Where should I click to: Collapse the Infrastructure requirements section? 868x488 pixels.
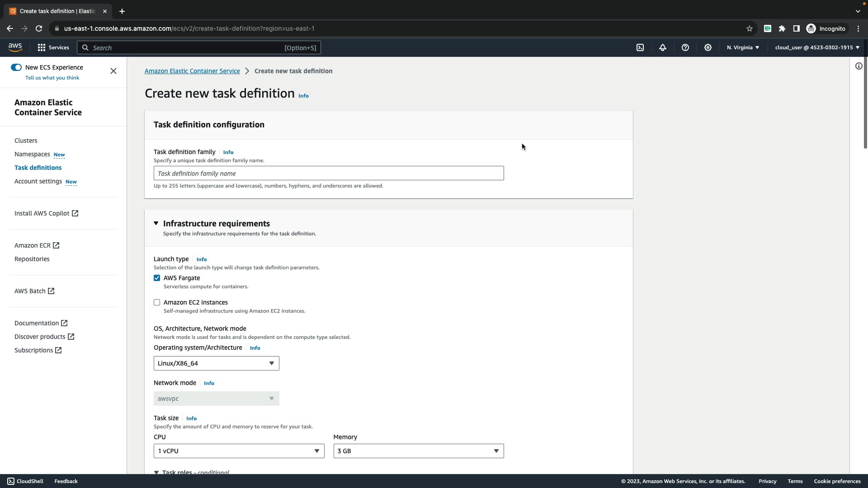pos(156,223)
